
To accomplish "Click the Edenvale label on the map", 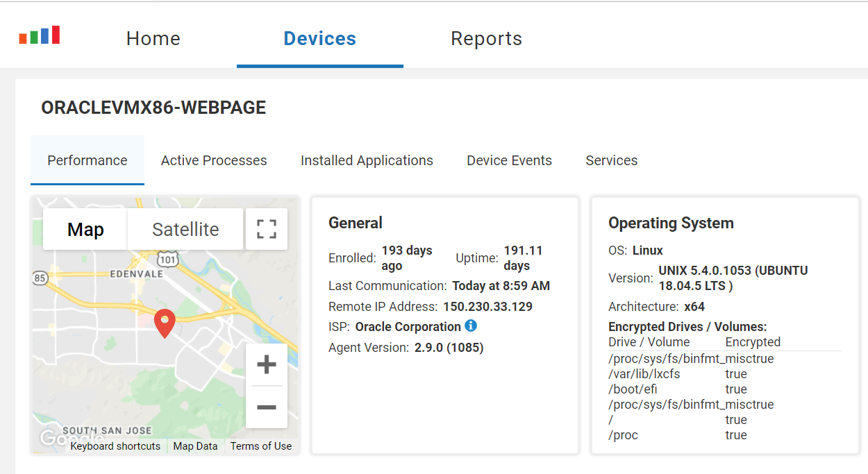I will click(x=137, y=274).
